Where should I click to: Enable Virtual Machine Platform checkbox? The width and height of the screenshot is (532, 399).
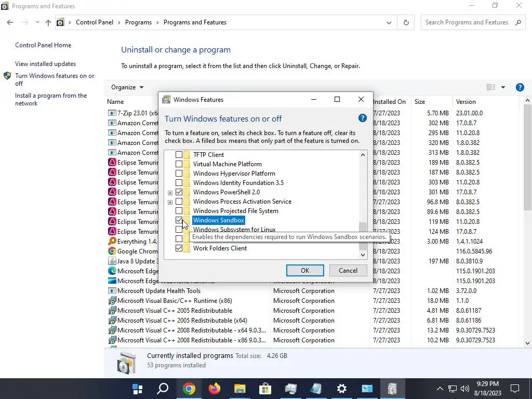(179, 164)
